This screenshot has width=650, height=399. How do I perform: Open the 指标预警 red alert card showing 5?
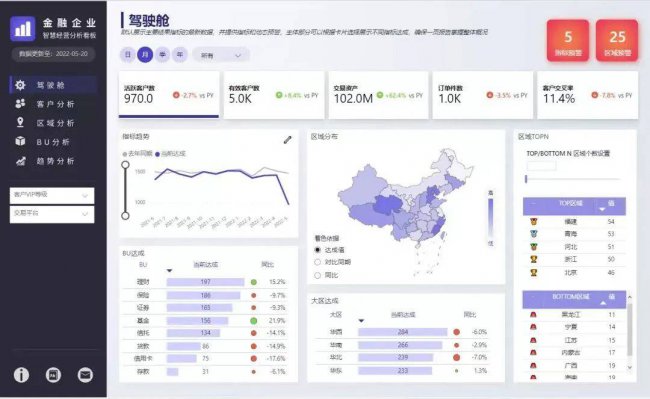click(x=568, y=41)
